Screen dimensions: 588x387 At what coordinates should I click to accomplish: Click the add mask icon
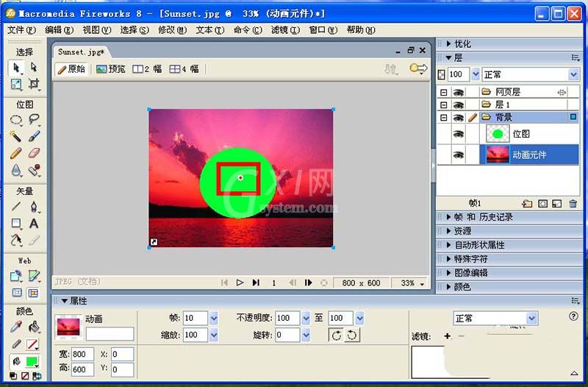coord(542,204)
